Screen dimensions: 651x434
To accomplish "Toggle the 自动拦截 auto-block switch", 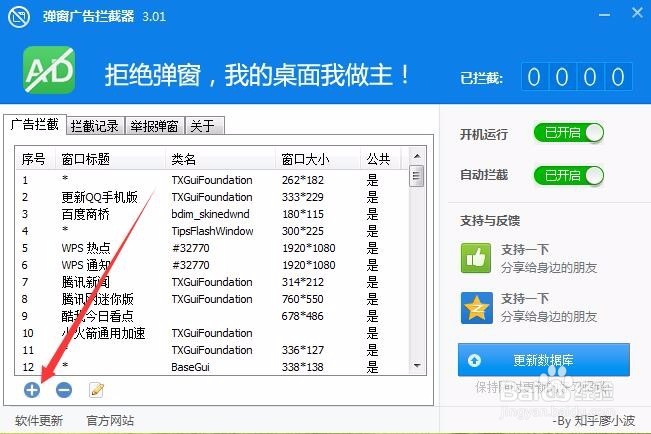I will (568, 176).
